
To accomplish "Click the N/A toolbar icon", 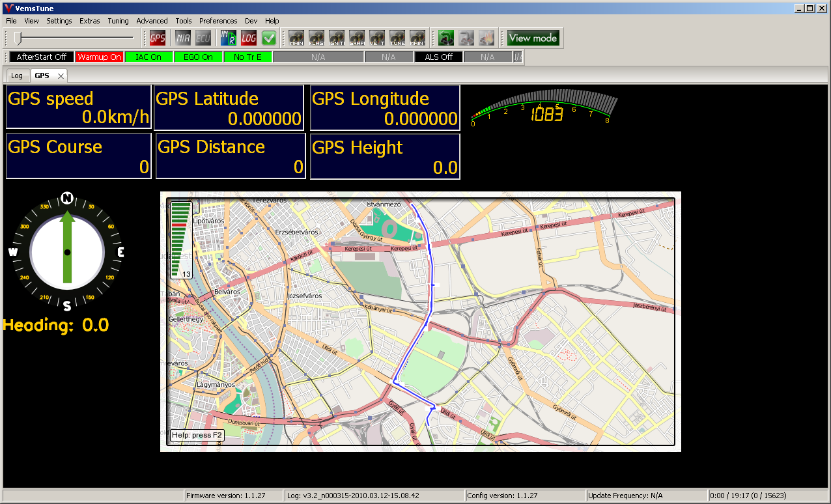I will (x=183, y=38).
